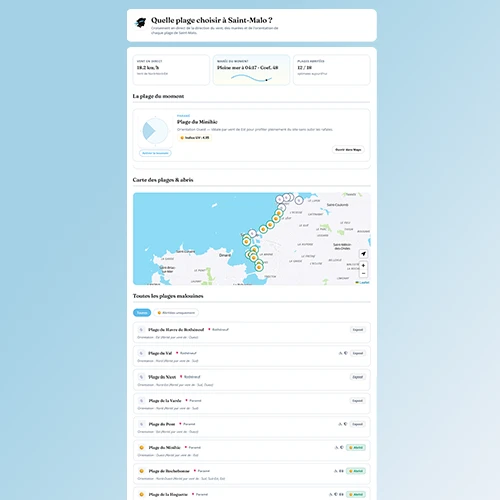The image size is (500, 500).
Task: Open the sheltered beaches count card
Action: [x=332, y=70]
